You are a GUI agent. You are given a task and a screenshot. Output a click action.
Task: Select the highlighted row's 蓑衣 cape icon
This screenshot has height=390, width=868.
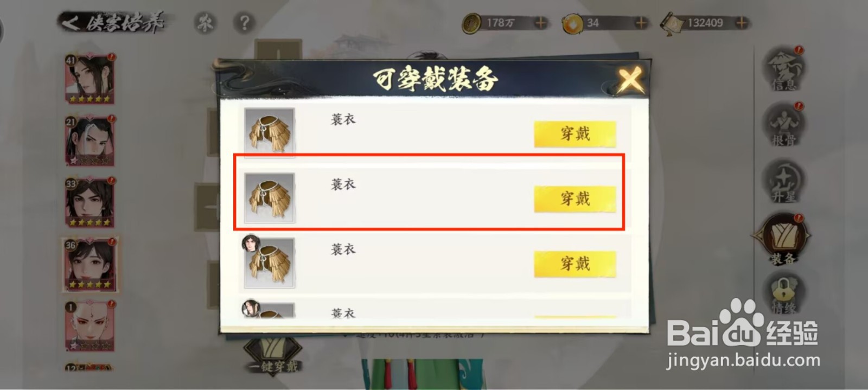point(270,198)
